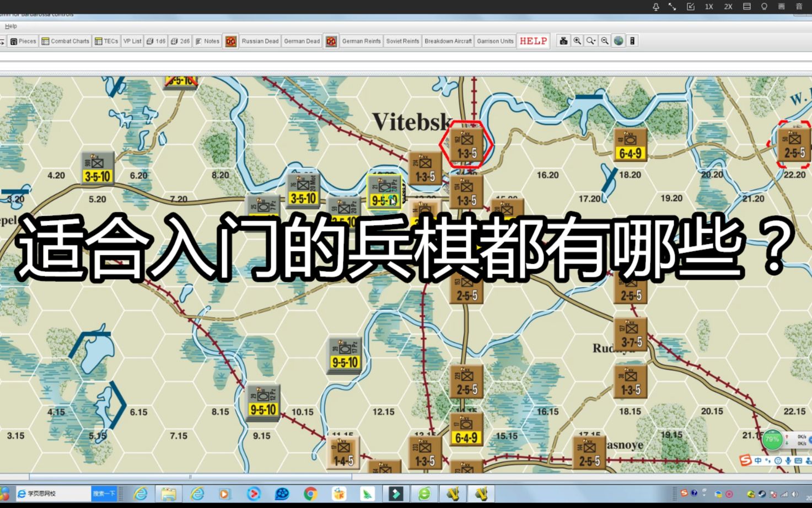The width and height of the screenshot is (812, 508).
Task: Open the green 360 browser taskbar icon
Action: pos(424,494)
